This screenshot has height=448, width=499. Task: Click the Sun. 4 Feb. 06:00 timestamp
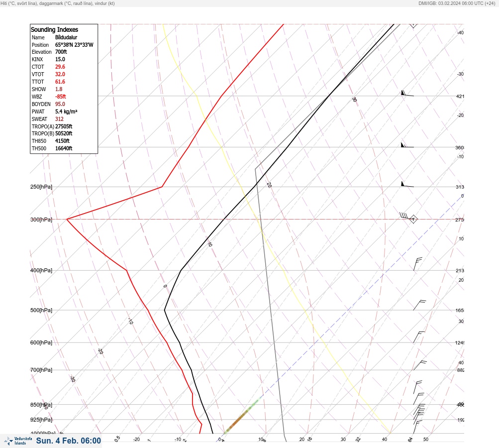(x=69, y=441)
